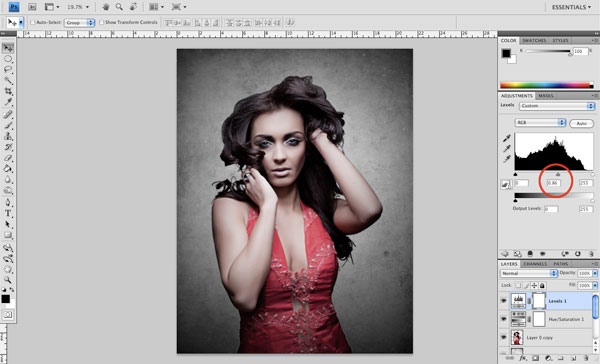Delete layer using Layers panel trash icon

point(586,358)
